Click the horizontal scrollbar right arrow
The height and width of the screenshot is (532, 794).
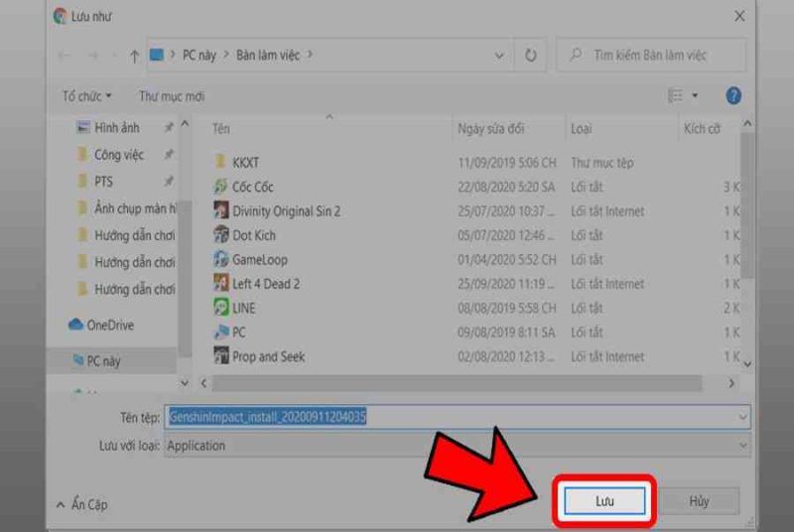(731, 383)
